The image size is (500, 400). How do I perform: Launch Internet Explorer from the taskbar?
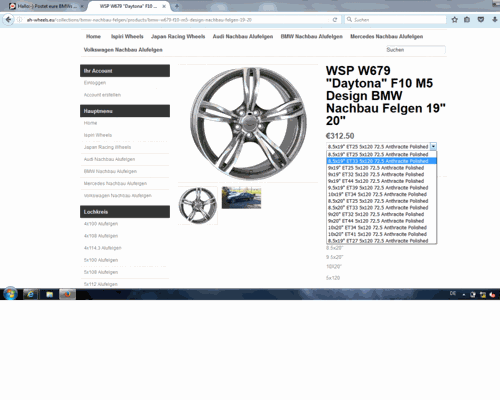(x=30, y=294)
